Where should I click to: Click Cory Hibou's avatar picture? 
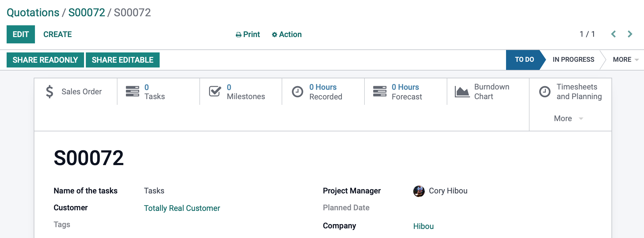(419, 191)
